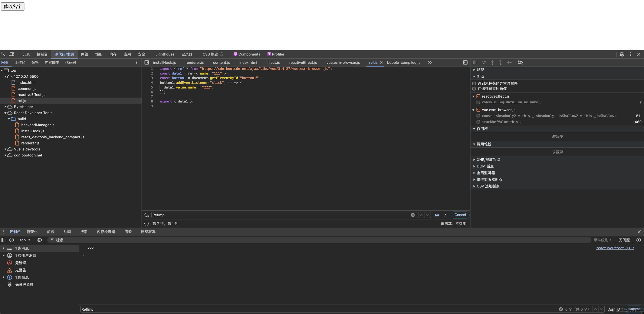Open DevTools settings gear icon
Image resolution: width=644 pixels, height=314 pixels.
[x=622, y=54]
